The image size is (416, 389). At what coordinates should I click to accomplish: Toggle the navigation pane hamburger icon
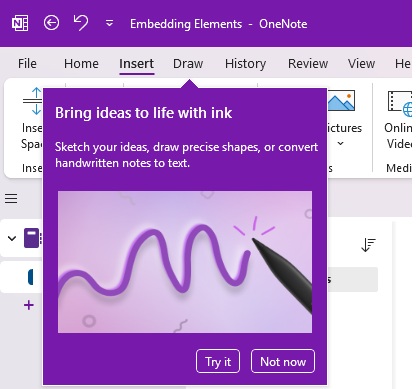click(11, 199)
